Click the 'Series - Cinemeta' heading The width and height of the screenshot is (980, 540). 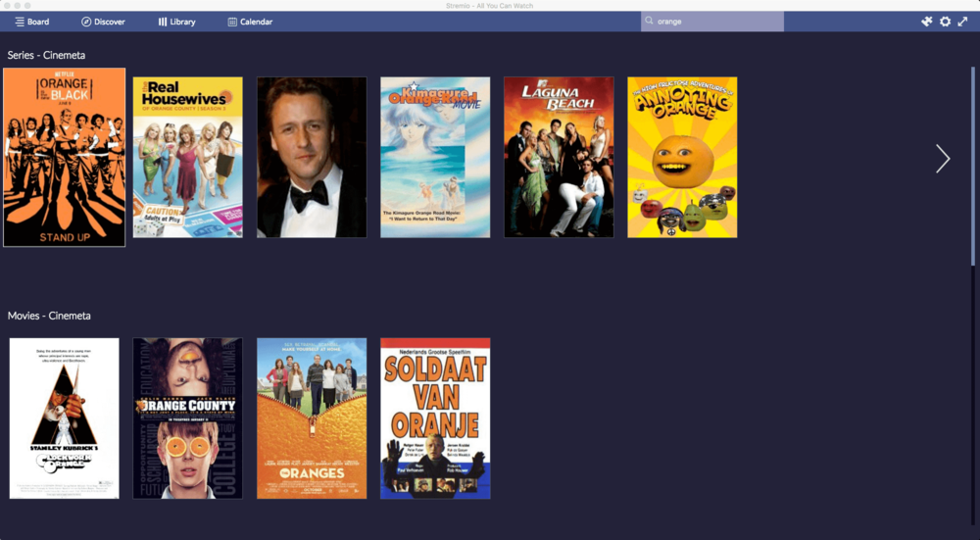[x=46, y=55]
